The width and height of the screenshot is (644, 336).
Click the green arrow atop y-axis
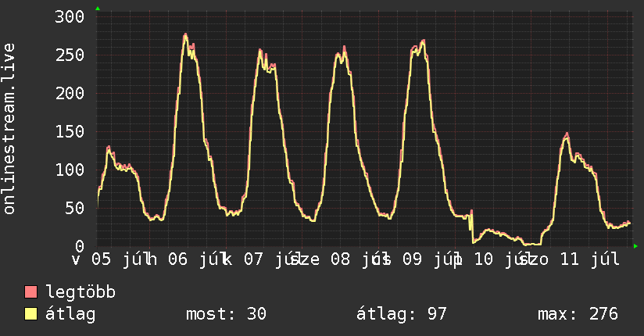98,9
